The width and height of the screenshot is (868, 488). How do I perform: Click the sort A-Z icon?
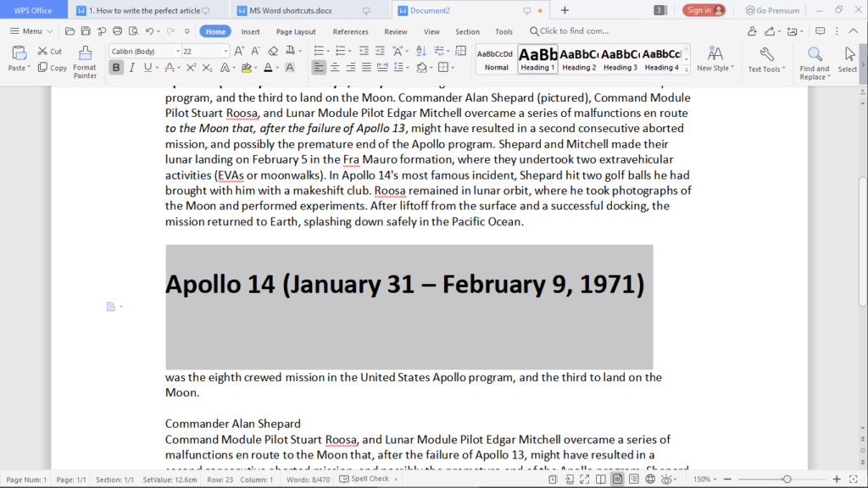click(421, 53)
